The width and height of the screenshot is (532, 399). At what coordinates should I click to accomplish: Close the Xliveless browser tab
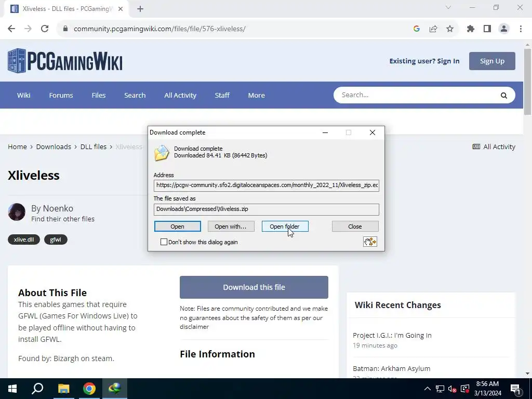pos(121,9)
